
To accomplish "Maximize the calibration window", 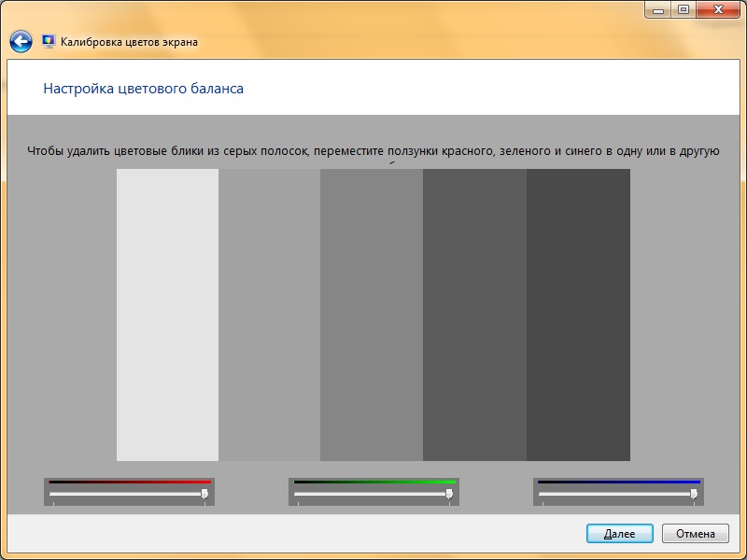I will tap(683, 9).
